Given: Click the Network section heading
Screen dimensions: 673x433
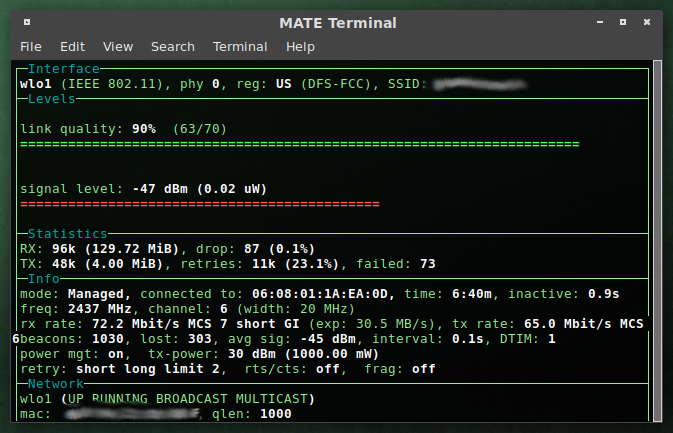Looking at the screenshot, I should click(55, 384).
